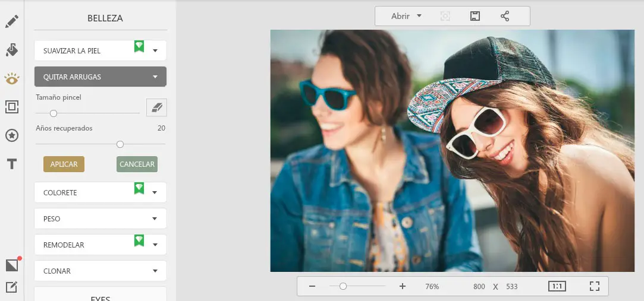644x301 pixels.
Task: Click the 1:1 actual size button
Action: click(557, 286)
